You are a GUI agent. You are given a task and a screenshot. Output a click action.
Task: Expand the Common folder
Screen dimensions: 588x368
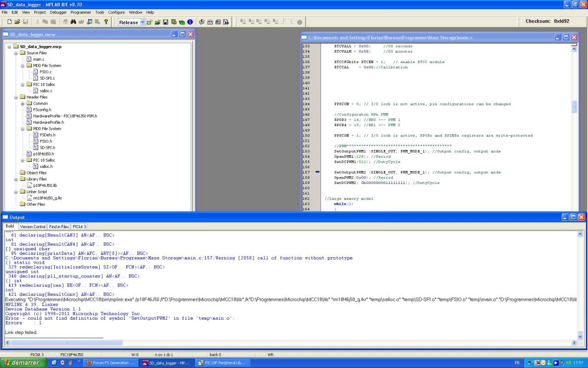23,103
